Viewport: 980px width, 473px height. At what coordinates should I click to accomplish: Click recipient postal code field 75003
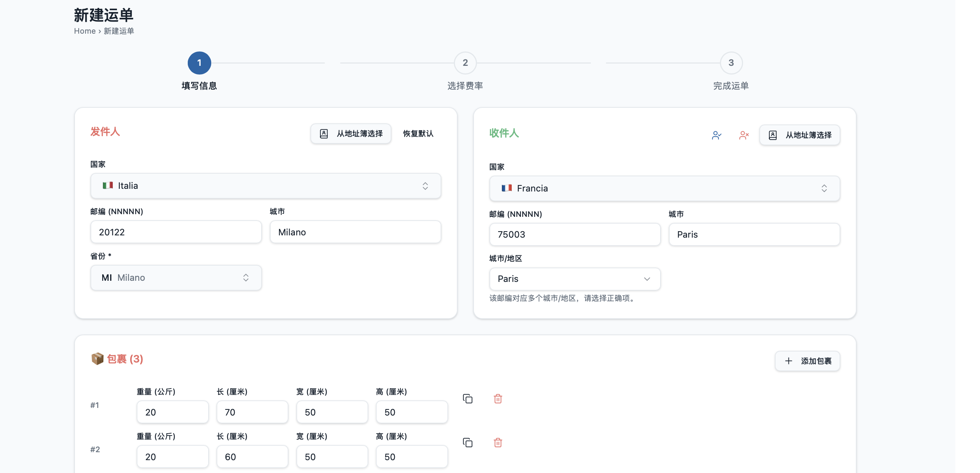[x=575, y=234]
